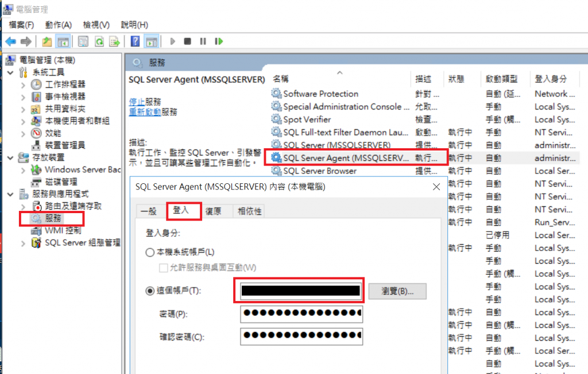Open 裝置管理員 in the tree

[x=65, y=145]
